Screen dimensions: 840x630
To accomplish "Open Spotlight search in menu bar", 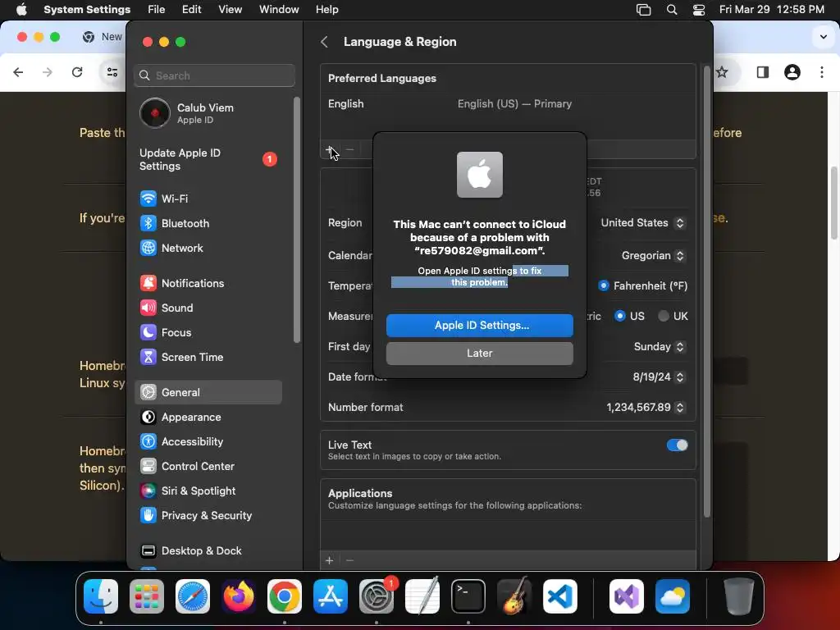I will tap(672, 10).
